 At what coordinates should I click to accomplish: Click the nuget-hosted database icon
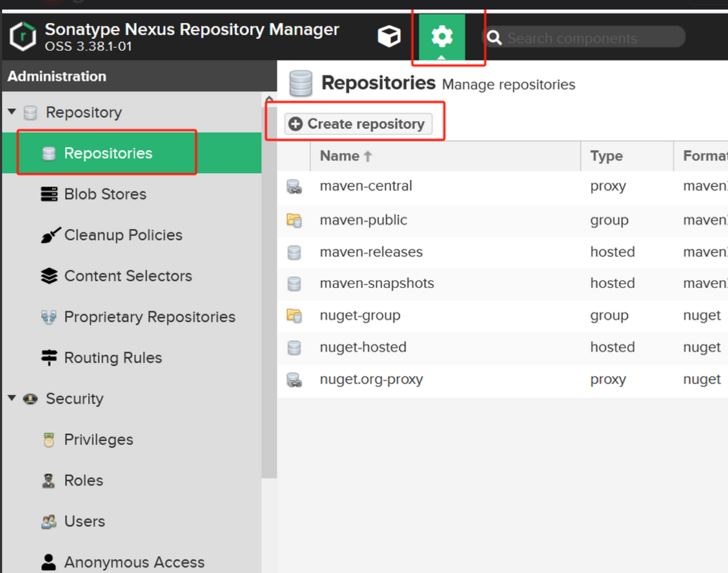coord(294,348)
